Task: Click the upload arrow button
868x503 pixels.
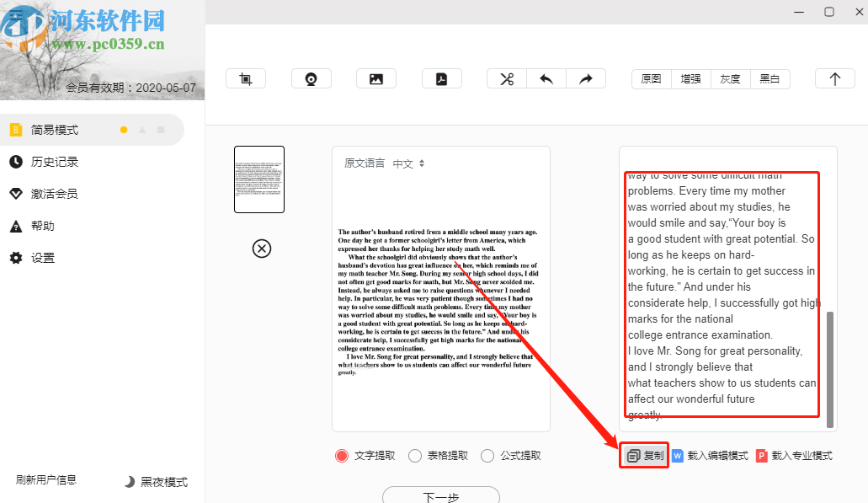Action: [x=834, y=78]
